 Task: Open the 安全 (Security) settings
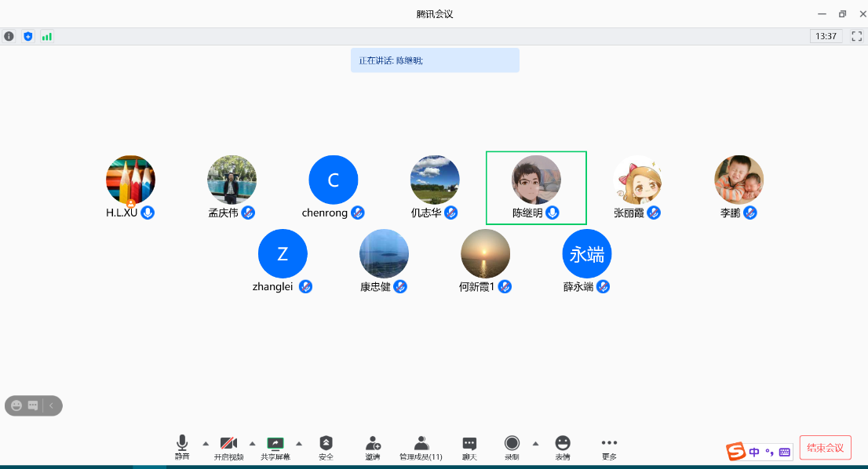click(326, 448)
